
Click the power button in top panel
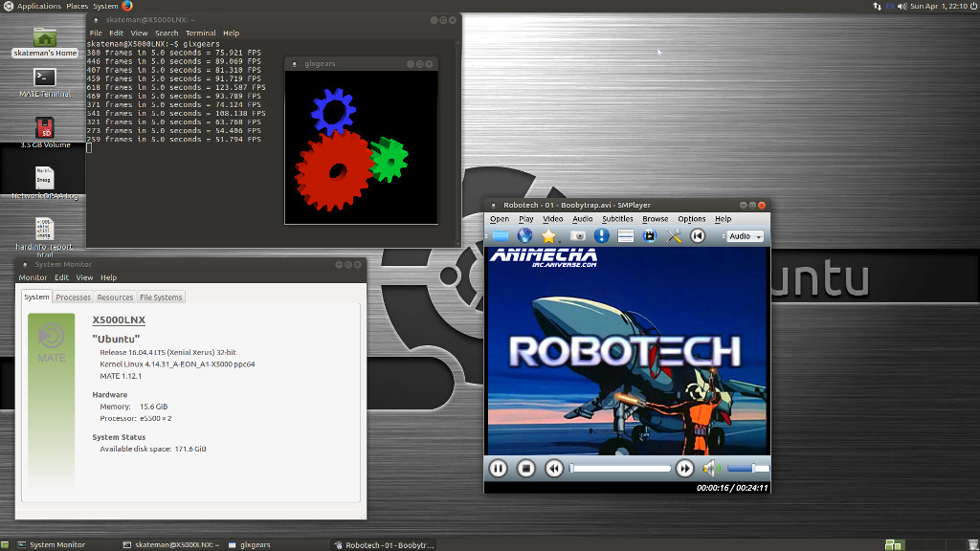click(973, 7)
